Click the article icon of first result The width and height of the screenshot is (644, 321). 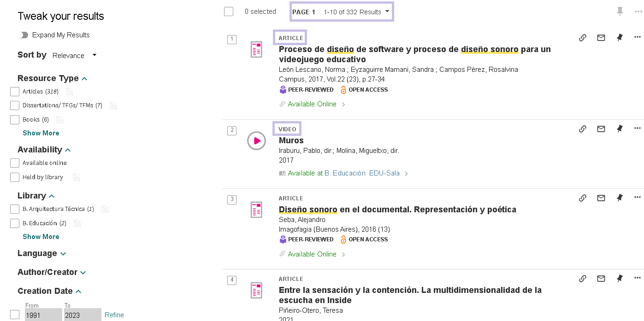[256, 49]
